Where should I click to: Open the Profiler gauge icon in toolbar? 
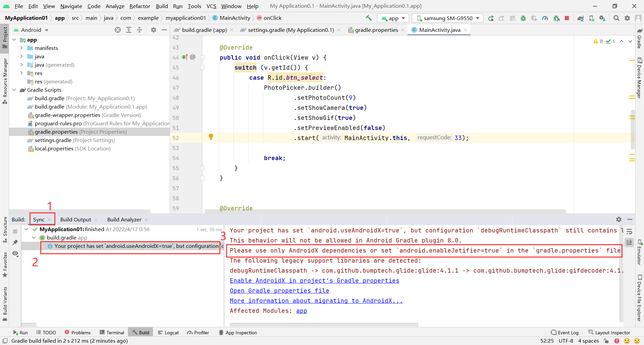pyautogui.click(x=545, y=18)
